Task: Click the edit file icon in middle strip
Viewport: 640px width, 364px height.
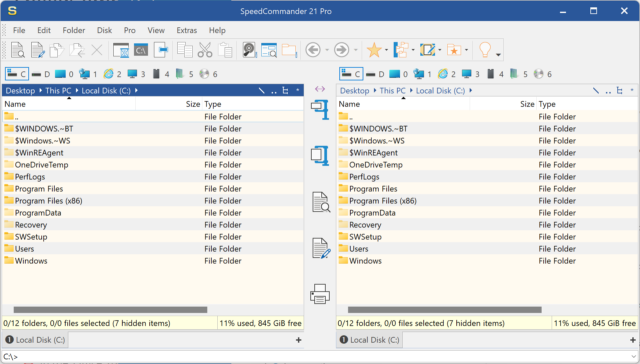Action: (321, 248)
